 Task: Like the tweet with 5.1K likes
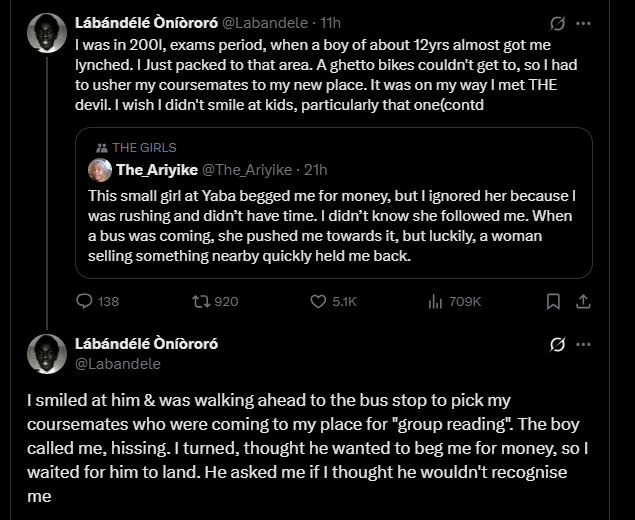click(x=319, y=301)
